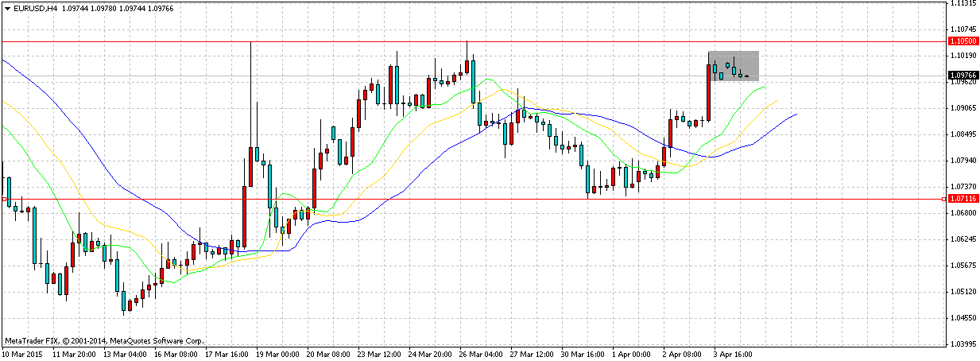The height and width of the screenshot is (361, 980).
Task: Select the tall red candle near 2 Apr 08:00
Action: 707,92
